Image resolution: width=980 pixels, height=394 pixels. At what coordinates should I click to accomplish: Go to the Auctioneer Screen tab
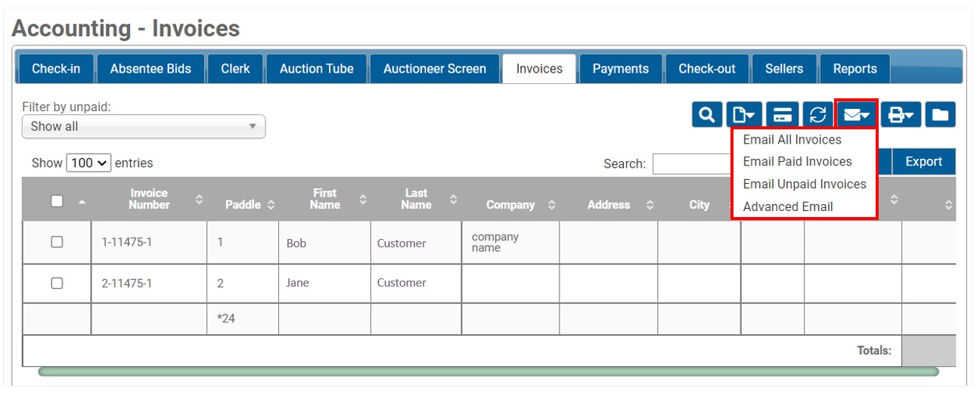click(x=435, y=69)
